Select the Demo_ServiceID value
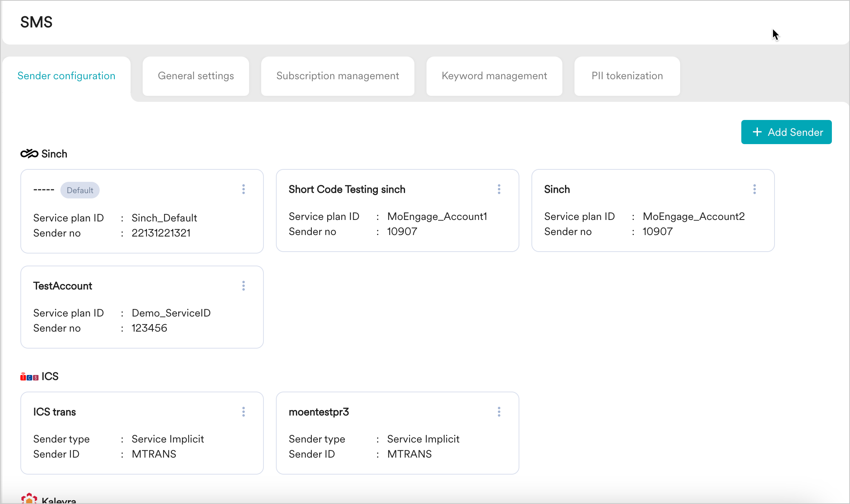 171,313
